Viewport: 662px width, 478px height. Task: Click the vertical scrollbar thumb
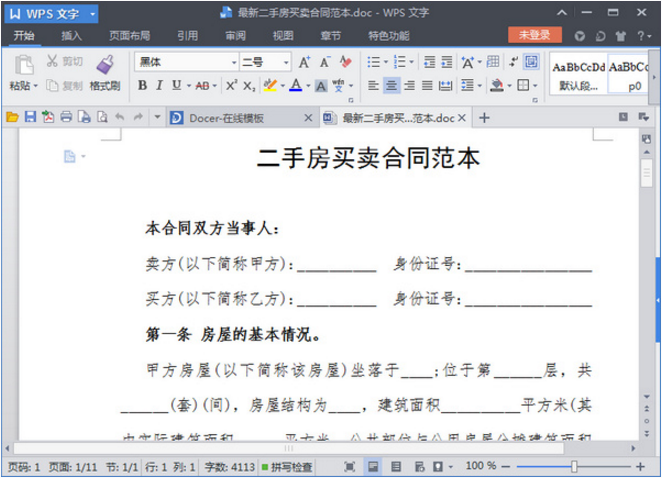(x=646, y=173)
